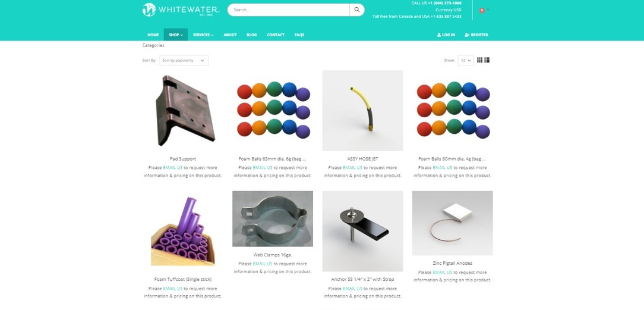The width and height of the screenshot is (644, 310).
Task: Open the Show 12 items dropdown
Action: tap(465, 61)
